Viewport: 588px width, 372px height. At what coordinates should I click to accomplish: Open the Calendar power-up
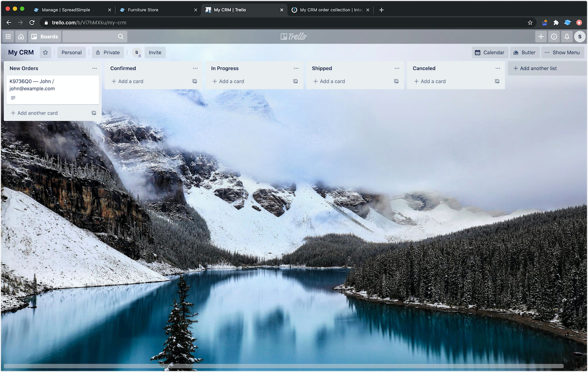(x=489, y=52)
